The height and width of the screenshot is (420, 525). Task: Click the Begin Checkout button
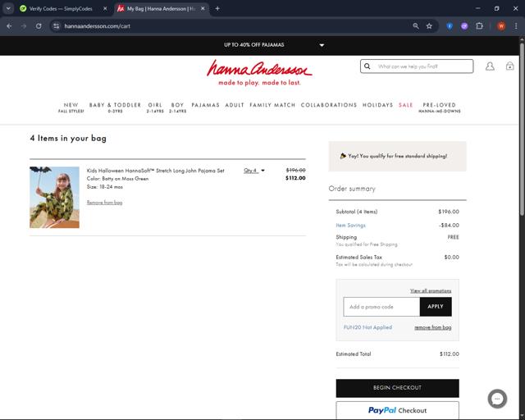pos(397,388)
